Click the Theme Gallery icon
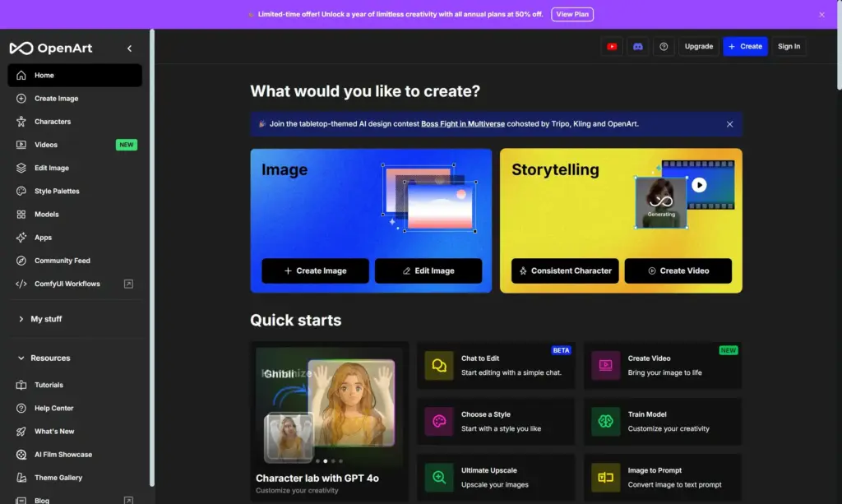 pos(21,478)
